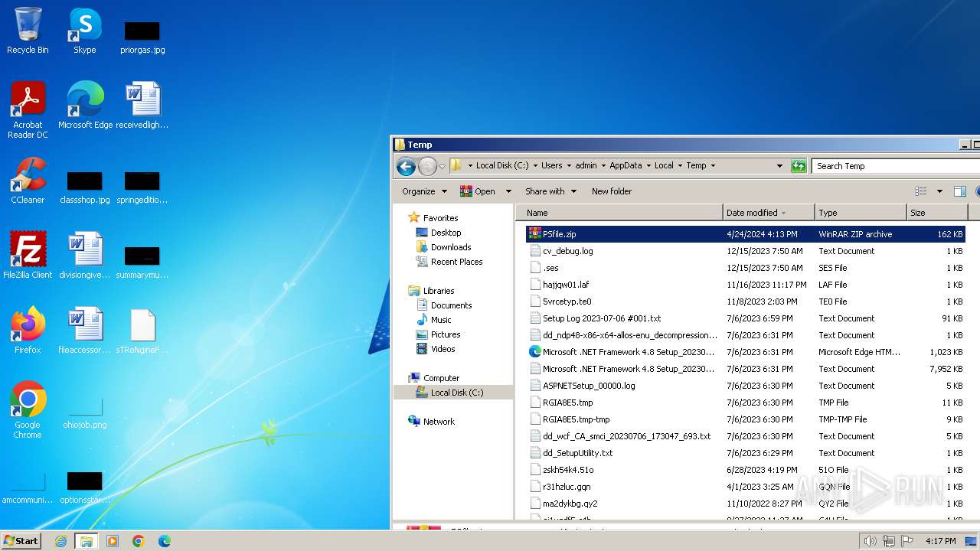Image resolution: width=980 pixels, height=551 pixels.
Task: Select Setup Log 2023-07-06 #001.txt
Action: click(x=746, y=318)
